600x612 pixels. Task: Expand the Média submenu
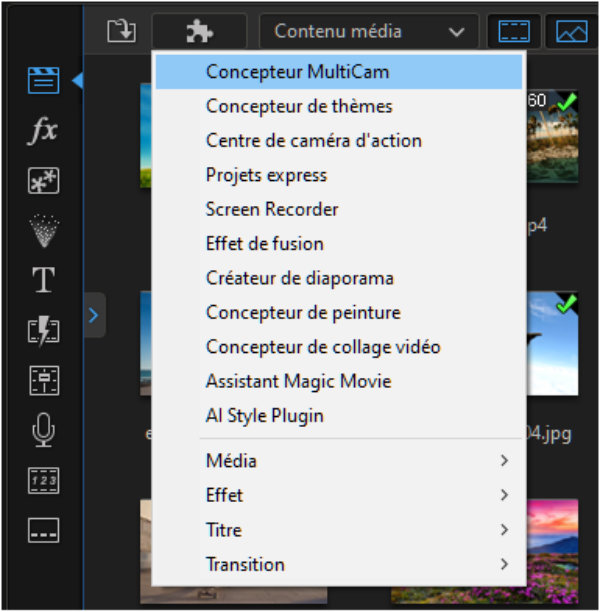click(x=340, y=461)
